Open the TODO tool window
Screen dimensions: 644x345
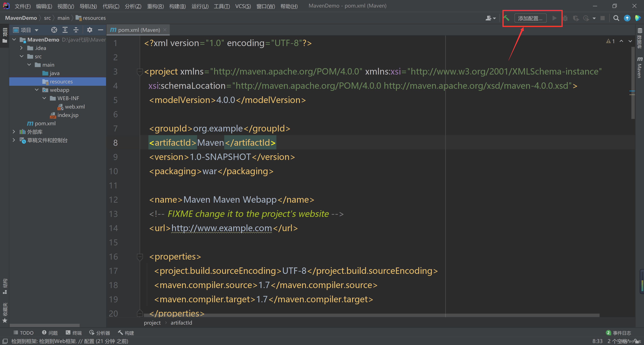(x=23, y=333)
